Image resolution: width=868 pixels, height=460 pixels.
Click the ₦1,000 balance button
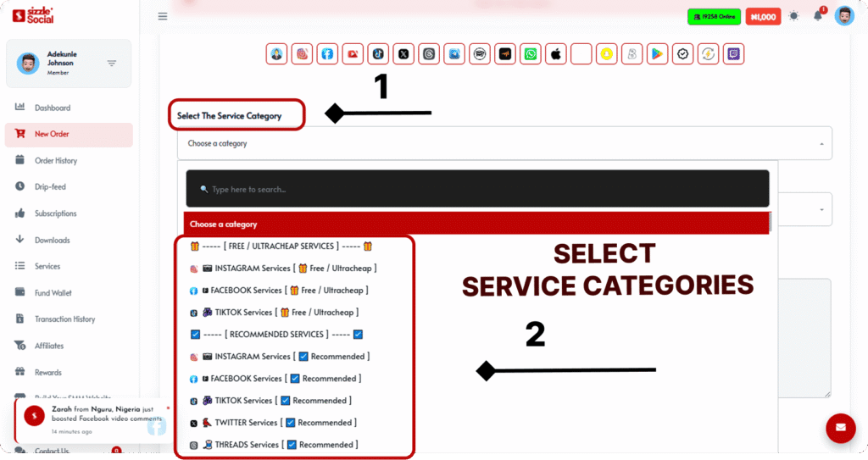763,17
